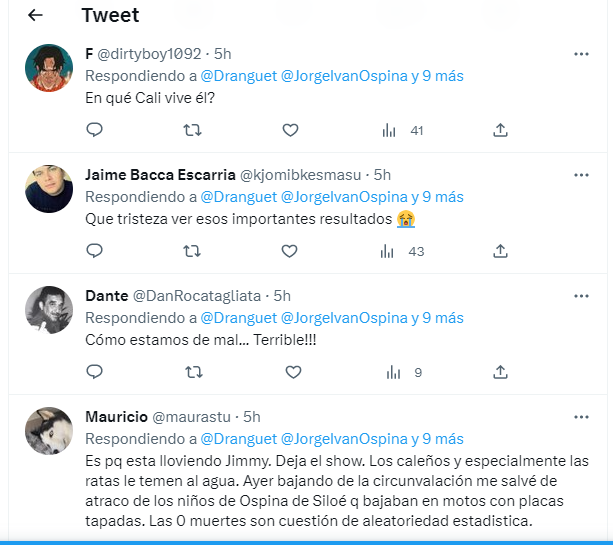This screenshot has height=545, width=613.
Task: Share the "Que tristeza" tweet
Action: [x=501, y=251]
